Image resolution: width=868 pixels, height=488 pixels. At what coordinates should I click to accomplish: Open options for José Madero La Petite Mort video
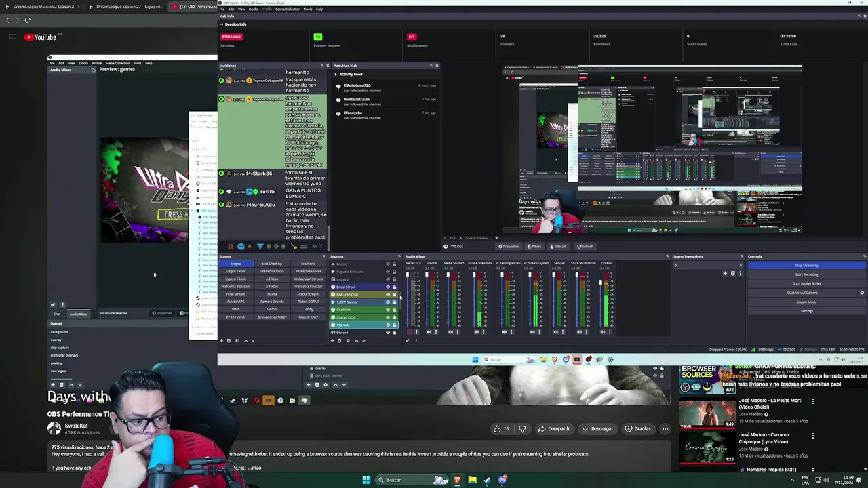812,401
